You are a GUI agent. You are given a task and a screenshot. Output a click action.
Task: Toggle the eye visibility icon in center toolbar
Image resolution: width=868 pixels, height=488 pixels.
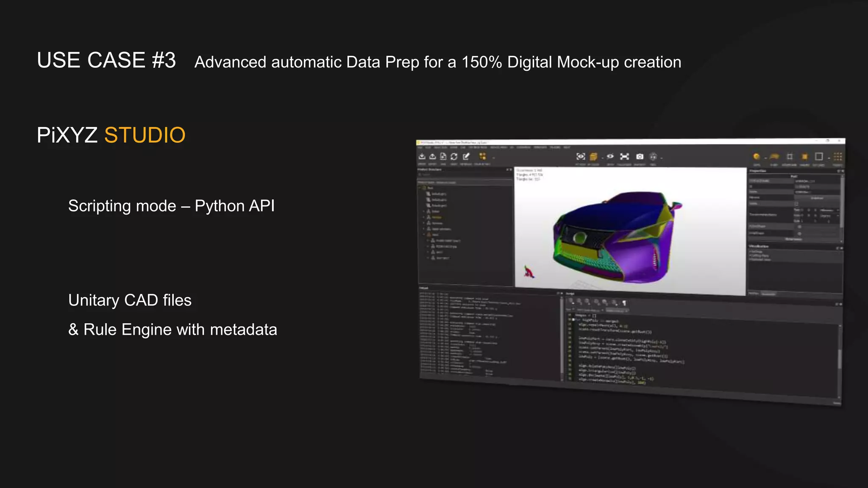pyautogui.click(x=610, y=156)
